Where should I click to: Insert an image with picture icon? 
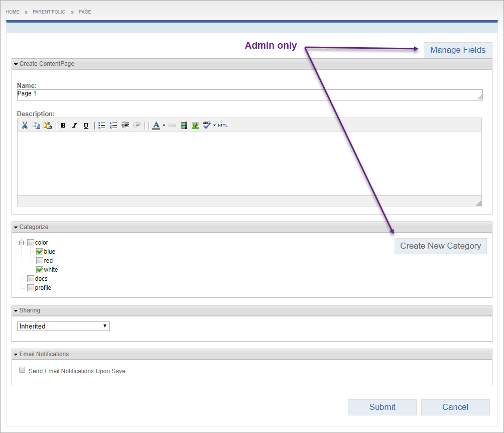click(195, 126)
